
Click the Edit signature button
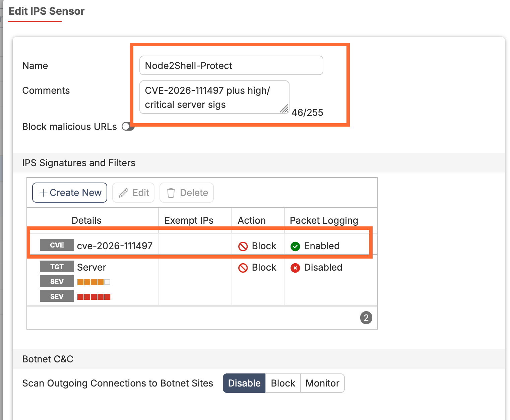click(133, 193)
